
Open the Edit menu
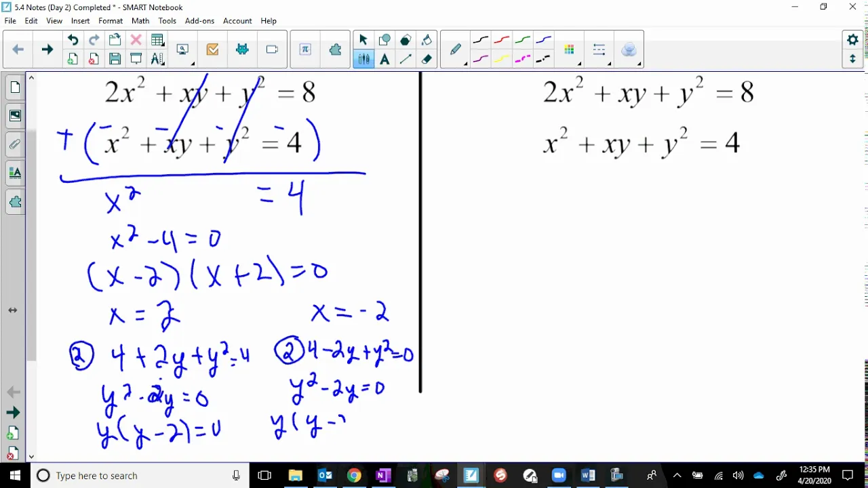pos(31,21)
